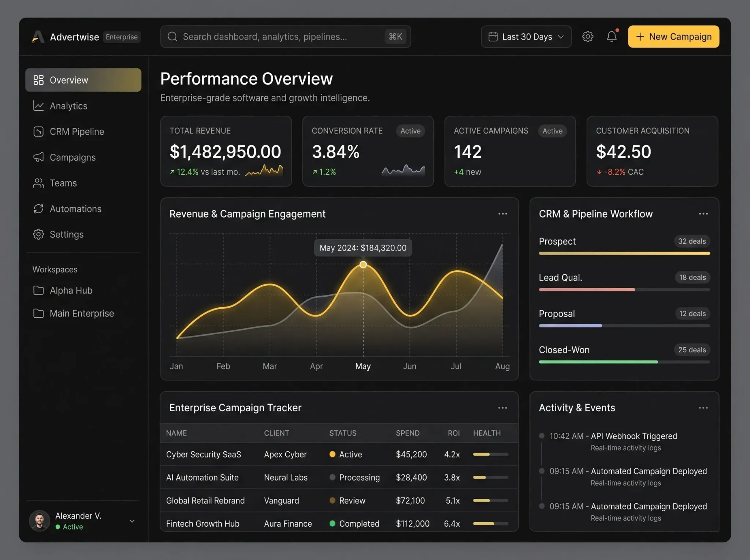Focus the dashboard search field

click(285, 37)
